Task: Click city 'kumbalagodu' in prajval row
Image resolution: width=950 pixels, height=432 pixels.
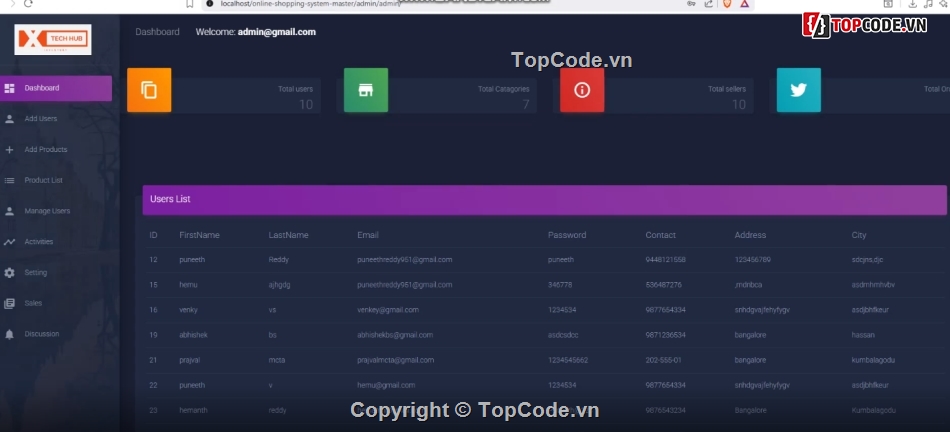Action: 873,360
